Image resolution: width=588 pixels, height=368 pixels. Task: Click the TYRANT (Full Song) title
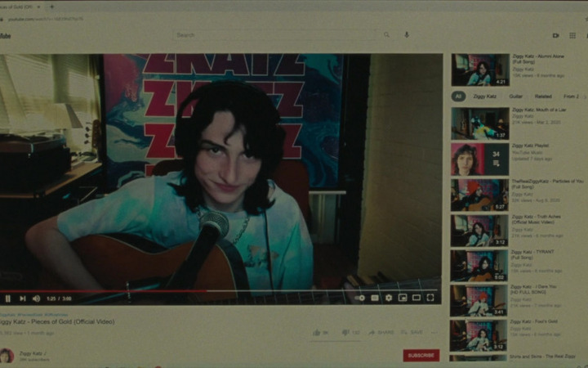532,254
